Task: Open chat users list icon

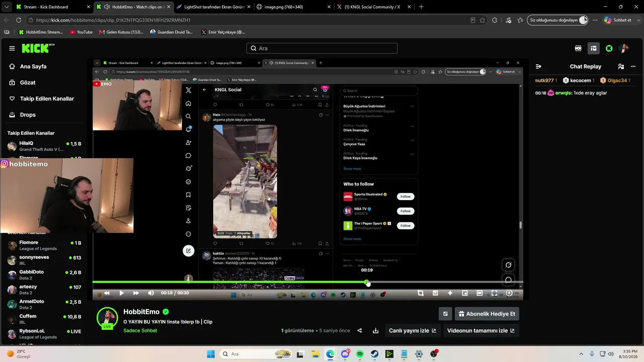Action: 621,66
